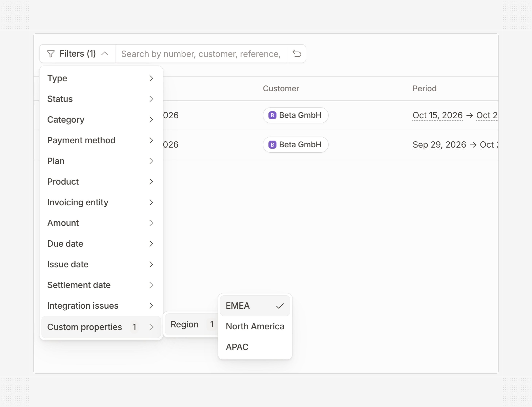The width and height of the screenshot is (532, 407).
Task: Expand the Custom properties filter chevron
Action: pyautogui.click(x=151, y=327)
